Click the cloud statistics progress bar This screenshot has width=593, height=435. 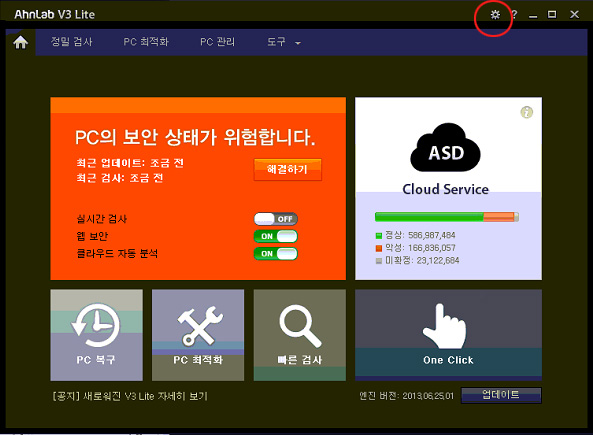click(x=446, y=217)
